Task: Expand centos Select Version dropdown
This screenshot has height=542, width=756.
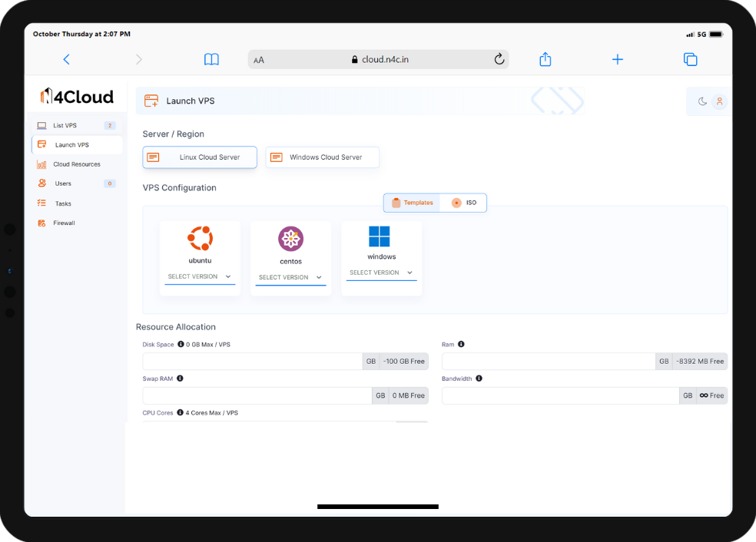Action: click(x=290, y=277)
